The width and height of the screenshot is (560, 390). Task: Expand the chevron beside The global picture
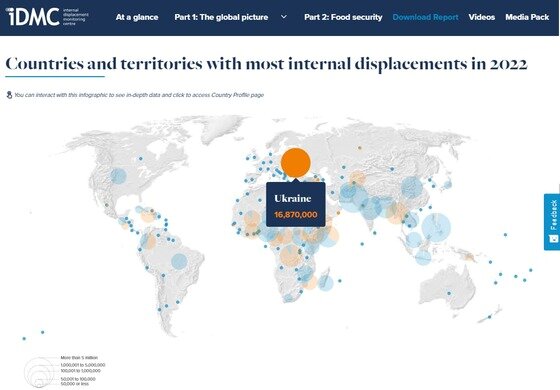click(x=284, y=17)
